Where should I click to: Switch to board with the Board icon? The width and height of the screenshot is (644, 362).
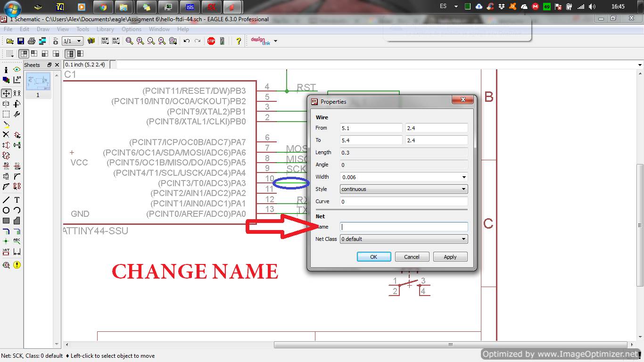click(56, 41)
